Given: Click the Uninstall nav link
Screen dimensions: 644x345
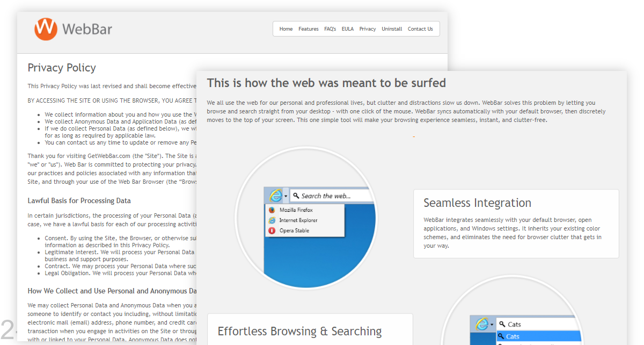Looking at the screenshot, I should (392, 28).
